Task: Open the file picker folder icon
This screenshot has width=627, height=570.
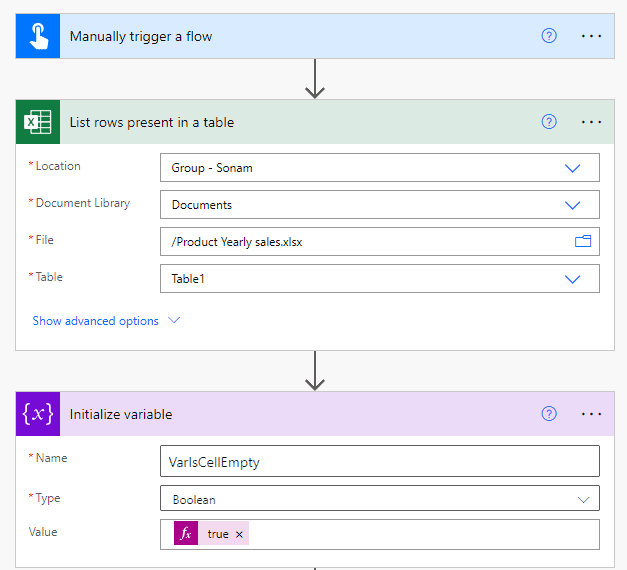Action: [x=583, y=241]
